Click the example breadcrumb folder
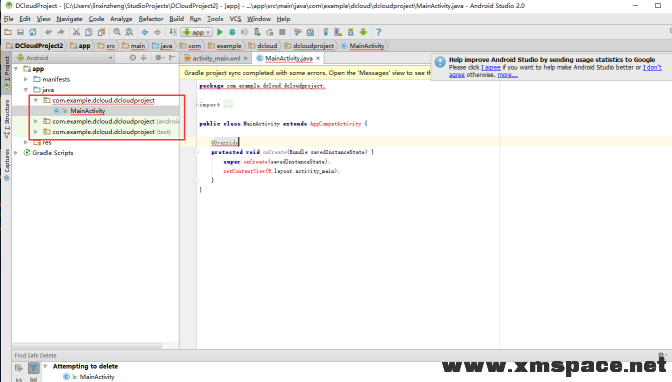The width and height of the screenshot is (672, 382). coord(225,45)
